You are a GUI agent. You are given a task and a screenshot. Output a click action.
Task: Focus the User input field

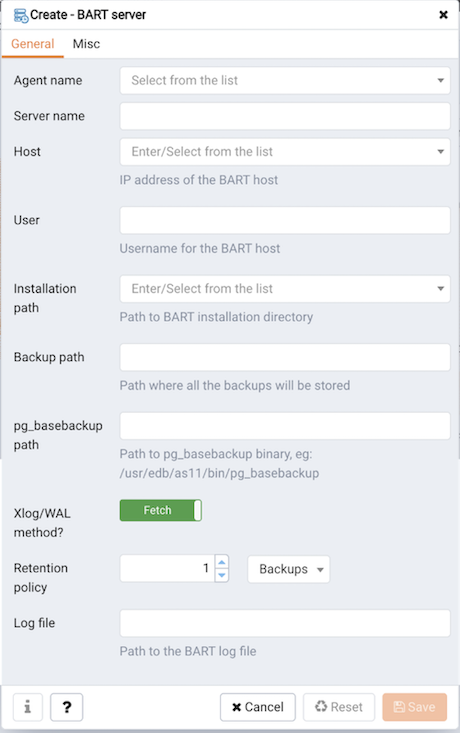285,220
